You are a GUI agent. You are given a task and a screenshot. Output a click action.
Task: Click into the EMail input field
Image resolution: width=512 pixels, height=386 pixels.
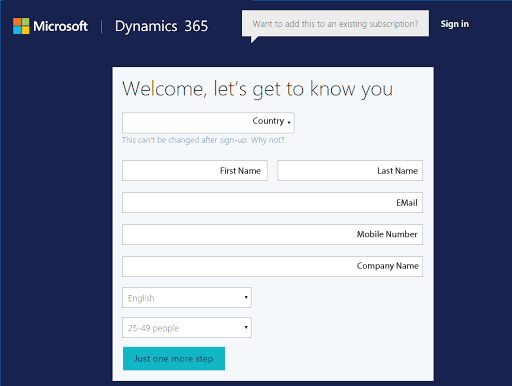tap(272, 202)
